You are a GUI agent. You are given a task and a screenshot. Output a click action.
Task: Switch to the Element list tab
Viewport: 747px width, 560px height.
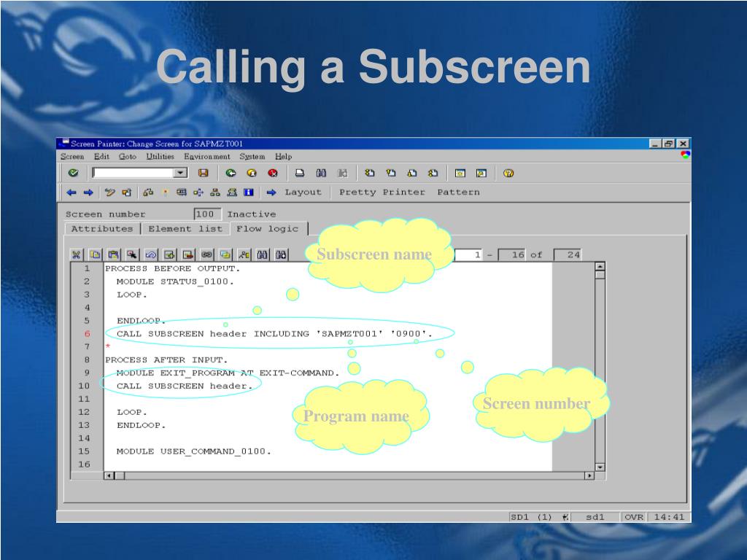point(185,229)
